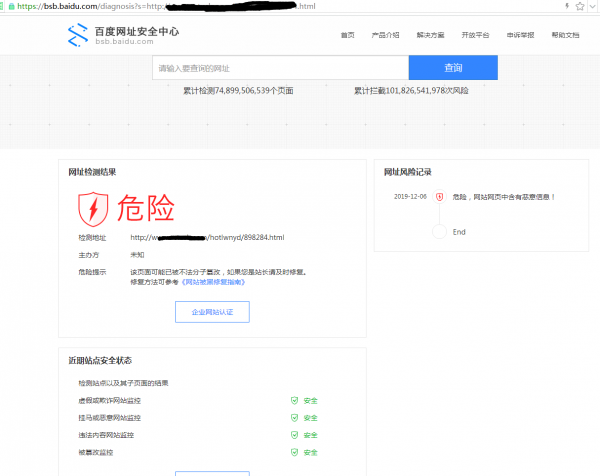Viewport: 600px width, 476px height.
Task: Open the address bar dropdown arrow
Action: click(x=592, y=6)
